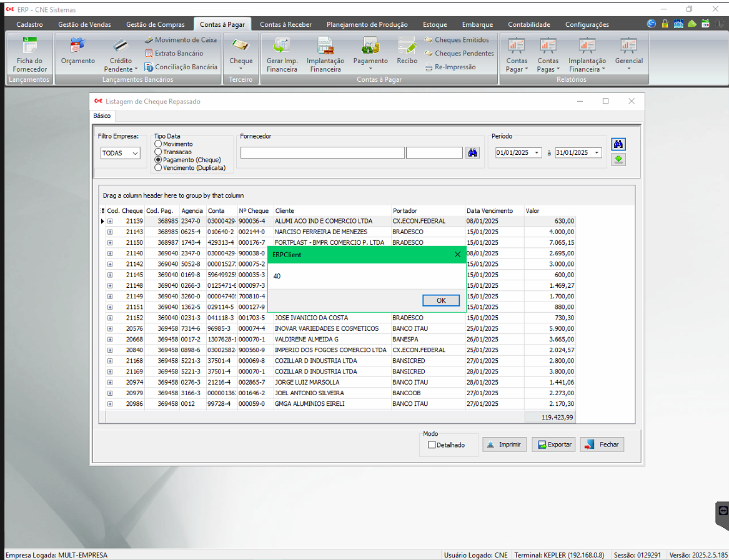Viewport: 729px width, 560px height.
Task: Click the Fornecedor name input field
Action: 322,153
